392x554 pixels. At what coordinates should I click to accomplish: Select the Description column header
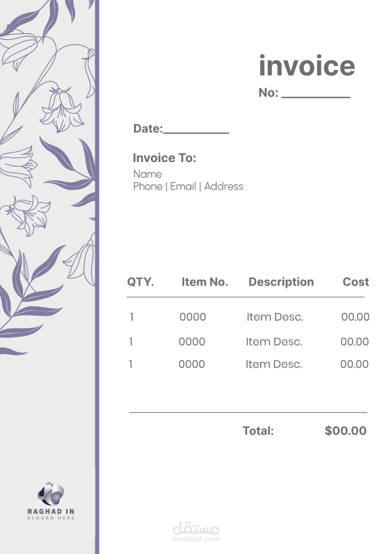coord(281,282)
